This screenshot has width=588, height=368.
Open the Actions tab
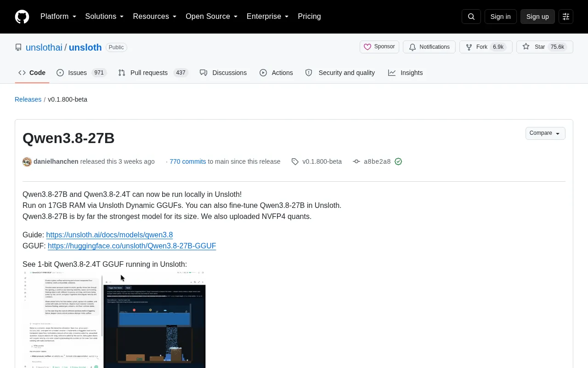tap(276, 73)
